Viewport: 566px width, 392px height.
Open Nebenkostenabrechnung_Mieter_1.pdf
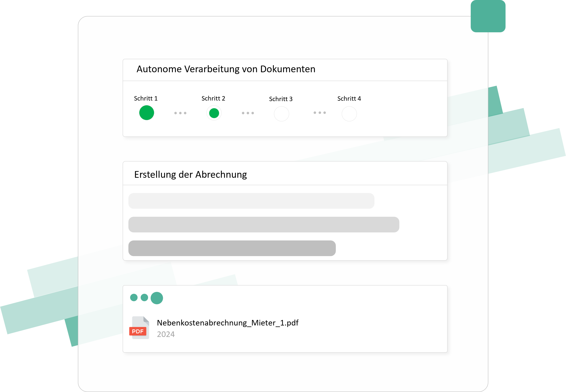coord(228,323)
